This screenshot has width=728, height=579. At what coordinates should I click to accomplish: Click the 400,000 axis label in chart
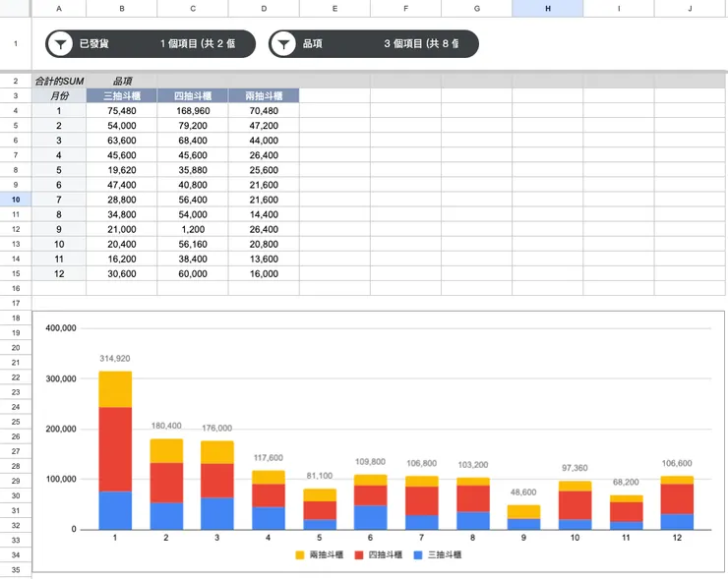click(61, 328)
